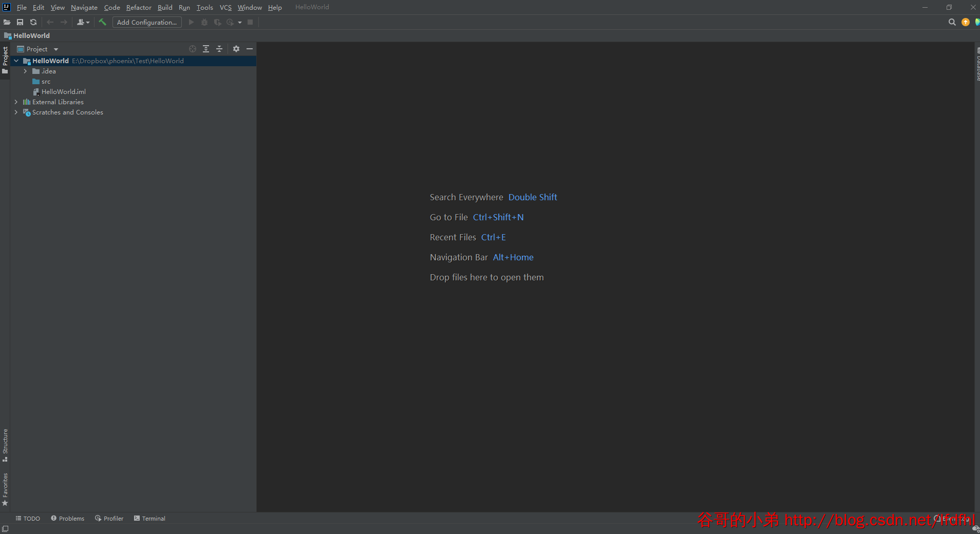Screen dimensions: 980x534
Task: Click the Collapse All icon in Project panel
Action: click(x=219, y=49)
